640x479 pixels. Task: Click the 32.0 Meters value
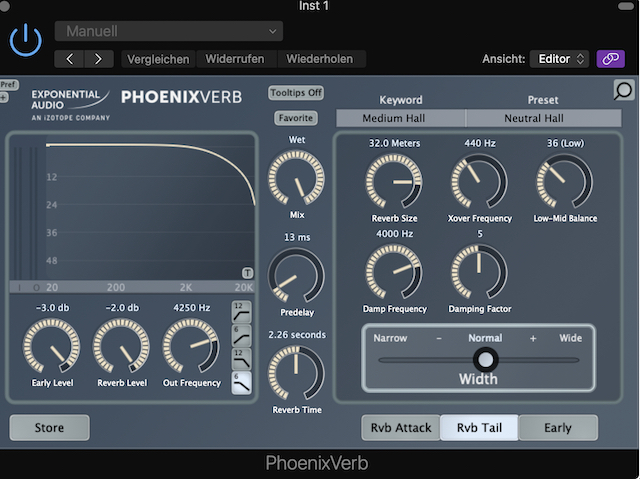click(x=394, y=143)
